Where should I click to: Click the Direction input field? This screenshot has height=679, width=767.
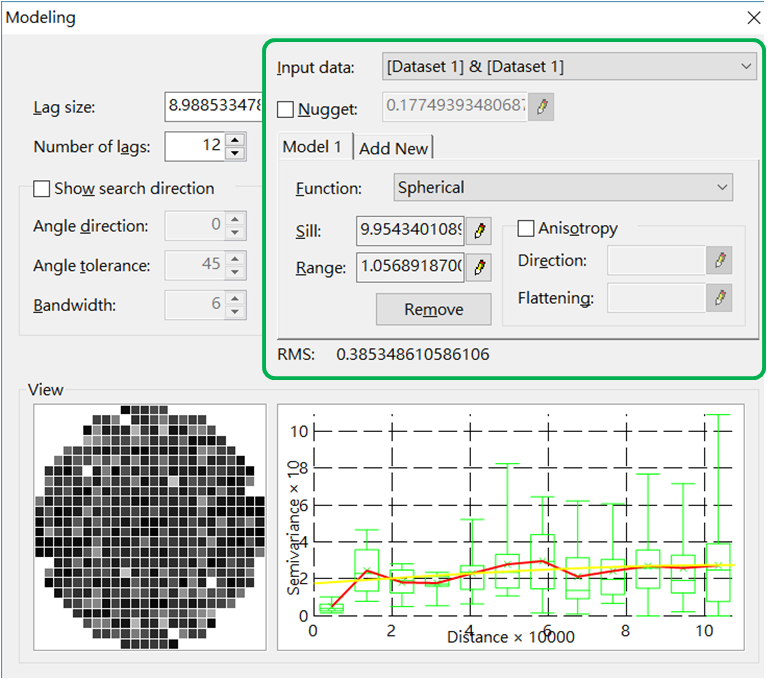pyautogui.click(x=656, y=260)
